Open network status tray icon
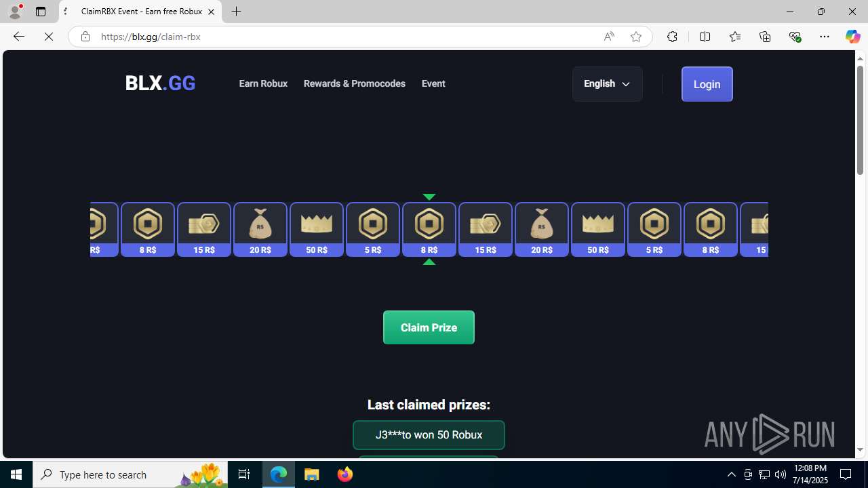The width and height of the screenshot is (868, 488). click(764, 474)
